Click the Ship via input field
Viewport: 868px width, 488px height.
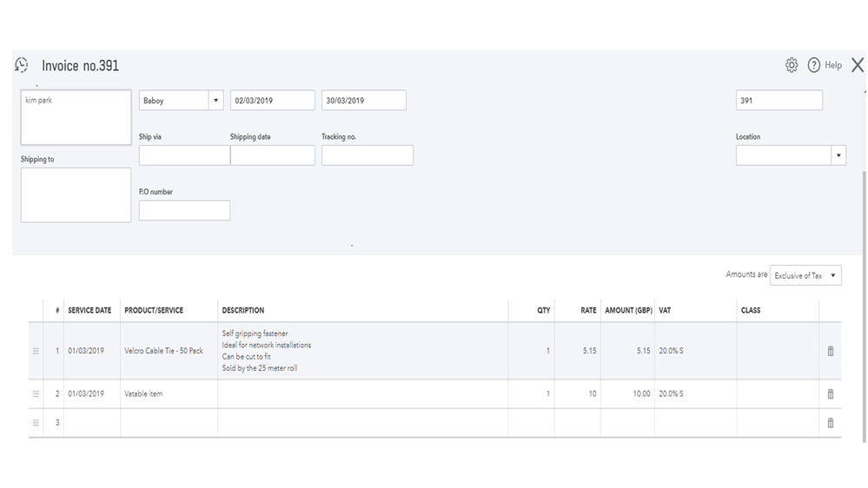click(184, 155)
